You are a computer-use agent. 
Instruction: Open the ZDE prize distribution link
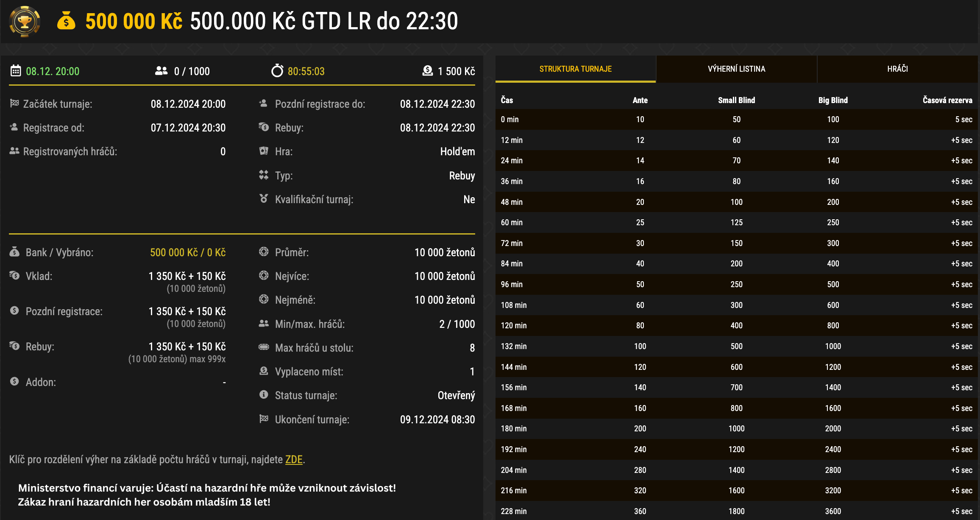(294, 459)
